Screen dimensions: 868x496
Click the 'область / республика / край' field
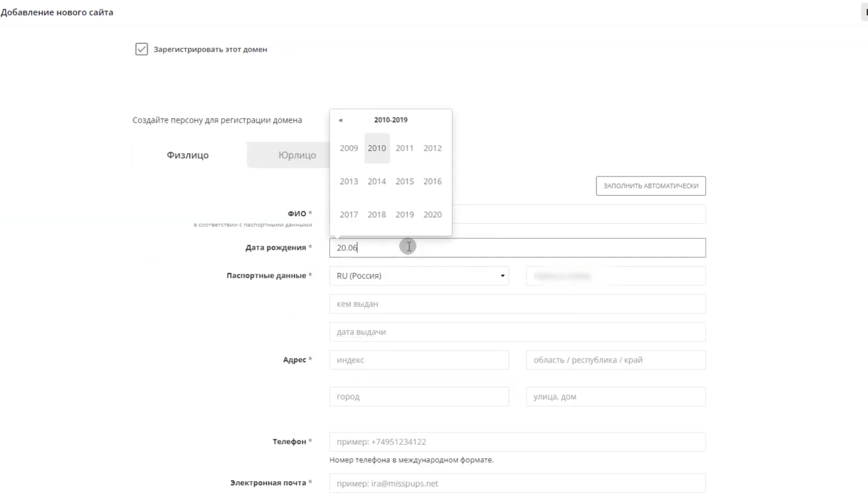615,360
